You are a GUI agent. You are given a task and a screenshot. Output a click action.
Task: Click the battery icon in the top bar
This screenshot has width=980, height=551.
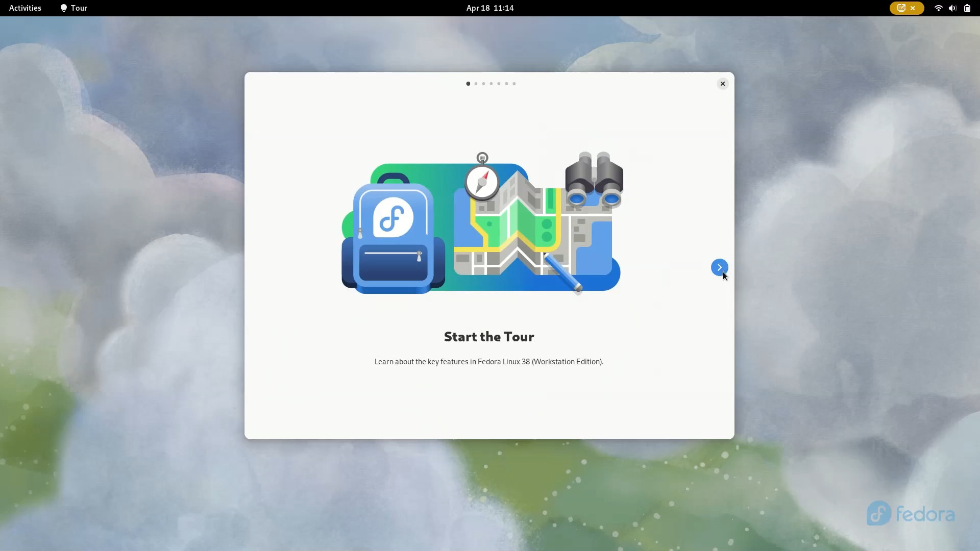pos(967,8)
